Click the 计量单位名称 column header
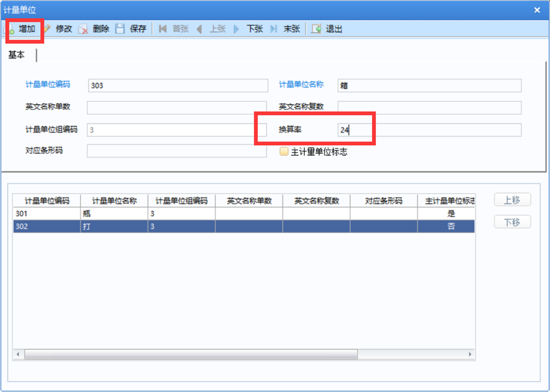Viewport: 550px width, 392px height. [115, 201]
